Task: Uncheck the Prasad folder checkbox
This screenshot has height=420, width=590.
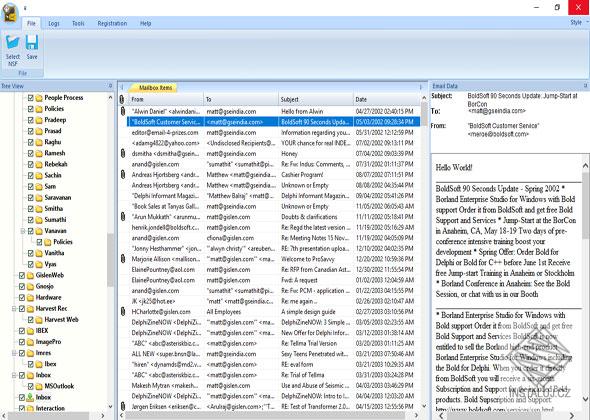Action: point(30,131)
